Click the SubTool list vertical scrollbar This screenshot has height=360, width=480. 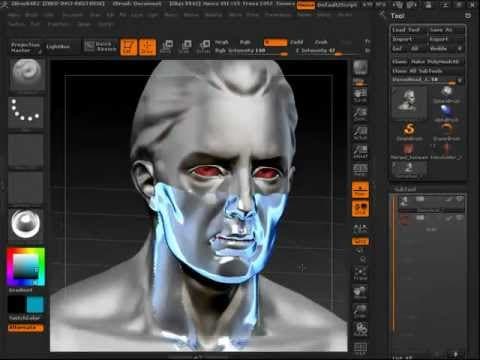[394, 263]
